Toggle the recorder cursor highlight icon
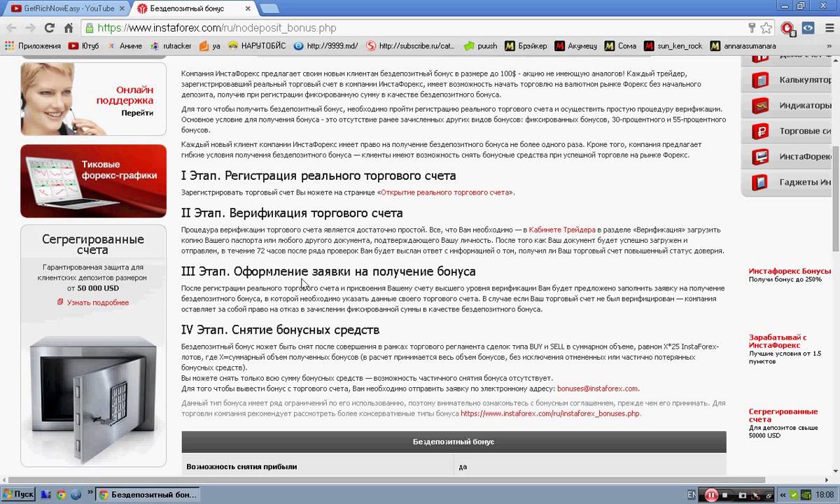Screen dimensions: 840x504 tap(755, 495)
